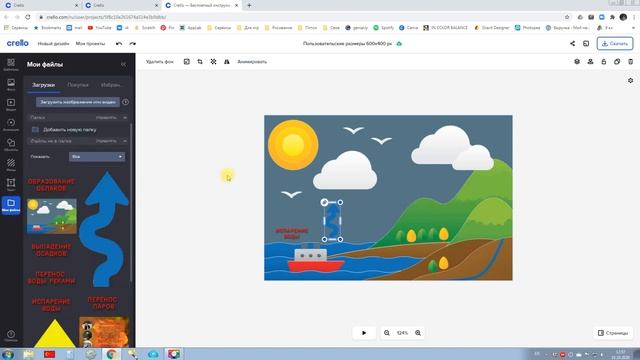
Task: Click Анимировать in the toolbar
Action: pyautogui.click(x=252, y=62)
